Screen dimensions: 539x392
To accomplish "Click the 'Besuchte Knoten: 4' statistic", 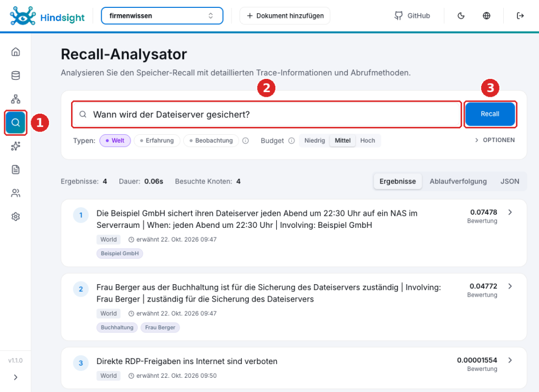I will [x=207, y=182].
